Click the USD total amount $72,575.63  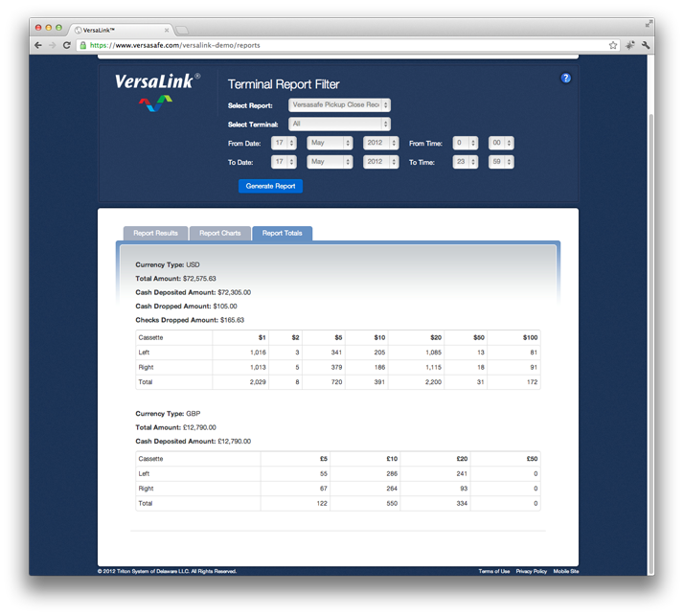[x=199, y=279]
